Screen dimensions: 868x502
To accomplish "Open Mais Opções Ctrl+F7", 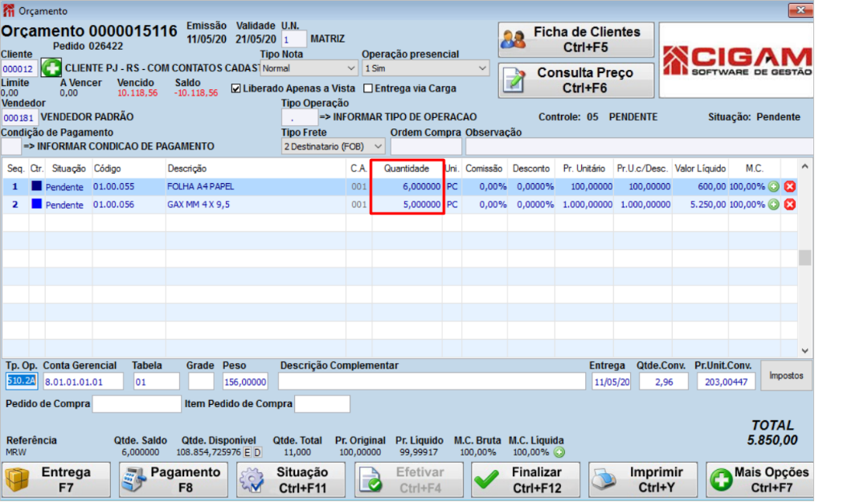I will [759, 480].
